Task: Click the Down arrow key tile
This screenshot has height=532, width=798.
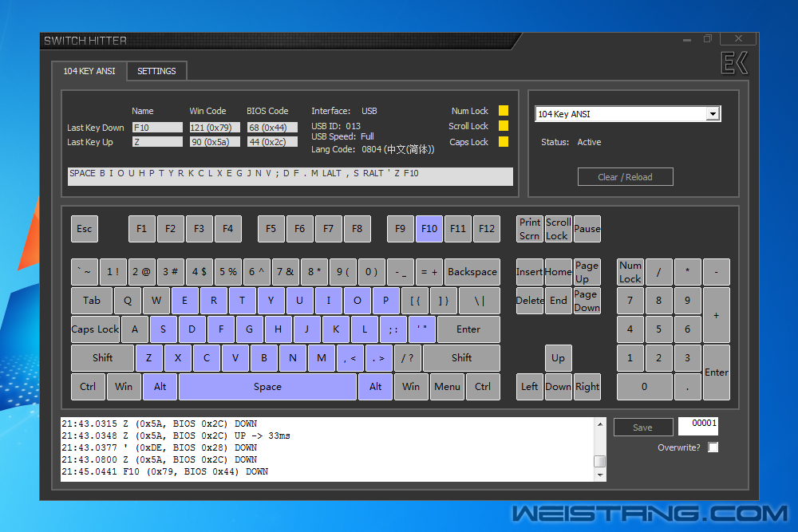Action: (x=559, y=387)
